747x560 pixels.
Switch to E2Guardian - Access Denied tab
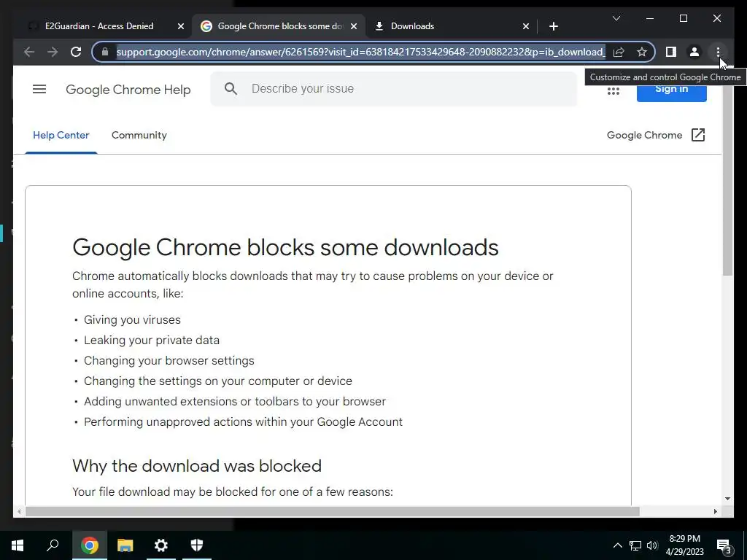(99, 26)
